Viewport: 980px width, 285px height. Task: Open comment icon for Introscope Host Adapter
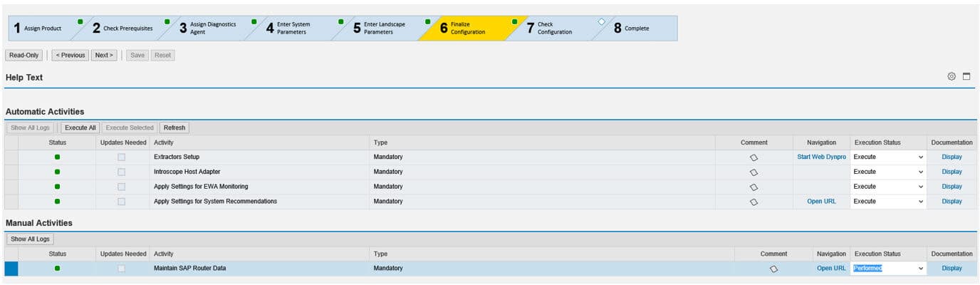coord(754,172)
